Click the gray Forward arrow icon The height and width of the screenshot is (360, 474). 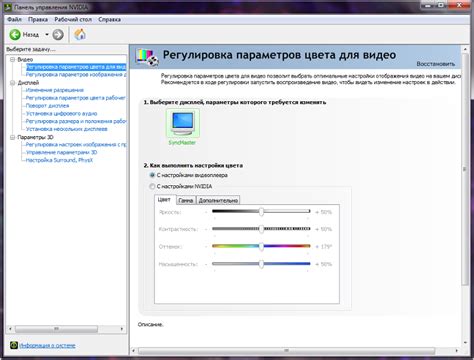click(x=58, y=34)
